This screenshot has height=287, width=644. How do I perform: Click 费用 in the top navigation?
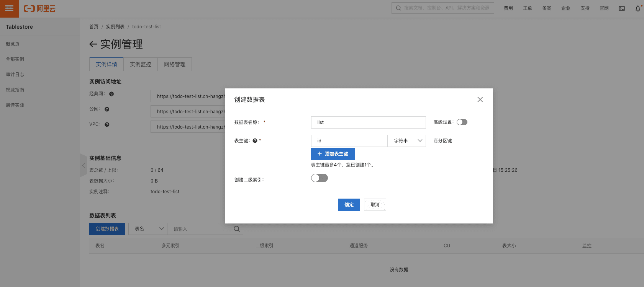point(508,8)
